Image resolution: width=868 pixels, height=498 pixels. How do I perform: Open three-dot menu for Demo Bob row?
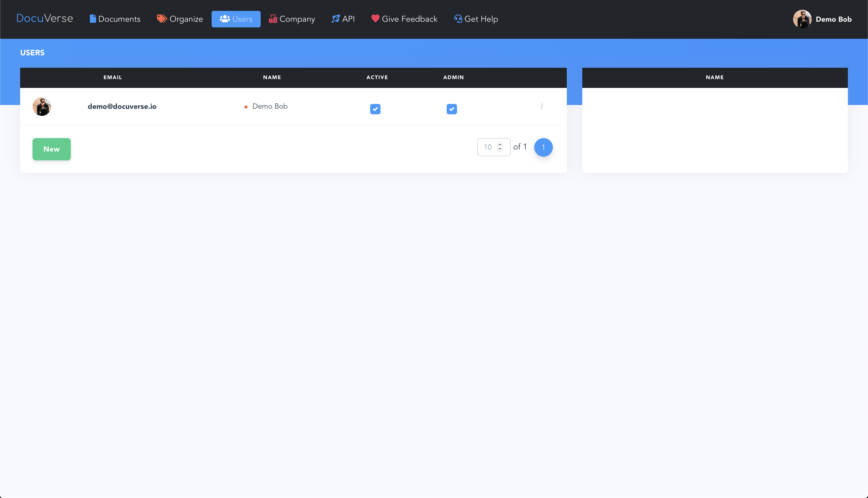[x=542, y=106]
